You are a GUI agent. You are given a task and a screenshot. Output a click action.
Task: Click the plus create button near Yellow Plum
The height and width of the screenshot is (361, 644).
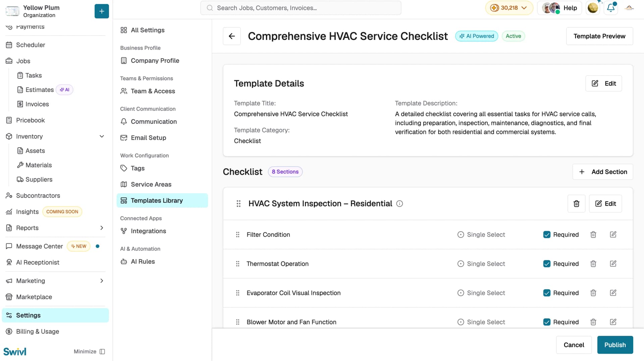tap(102, 11)
